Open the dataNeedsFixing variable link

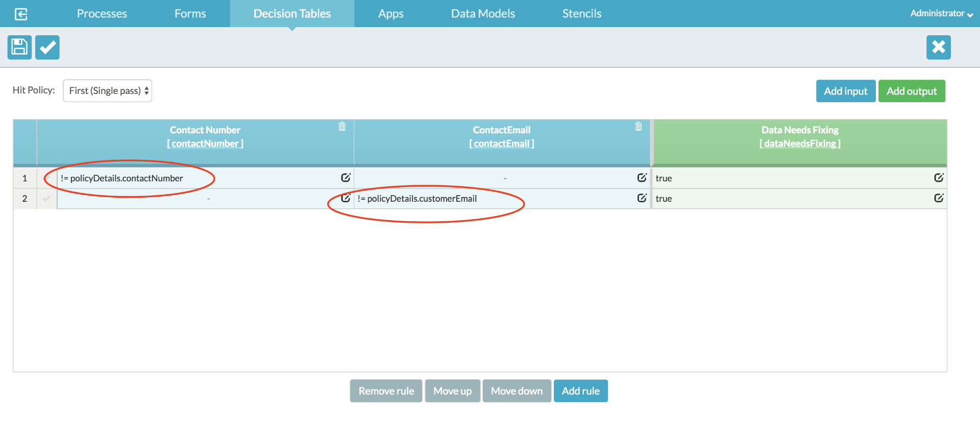(800, 144)
